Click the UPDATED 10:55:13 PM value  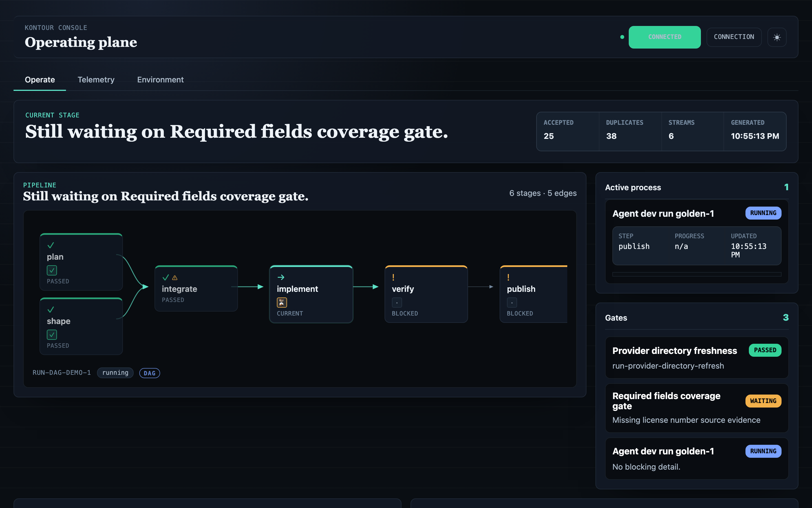pos(749,250)
